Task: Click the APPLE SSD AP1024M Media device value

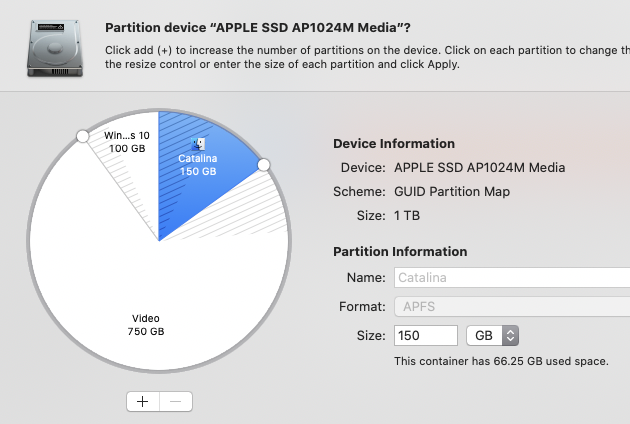Action: [x=479, y=168]
